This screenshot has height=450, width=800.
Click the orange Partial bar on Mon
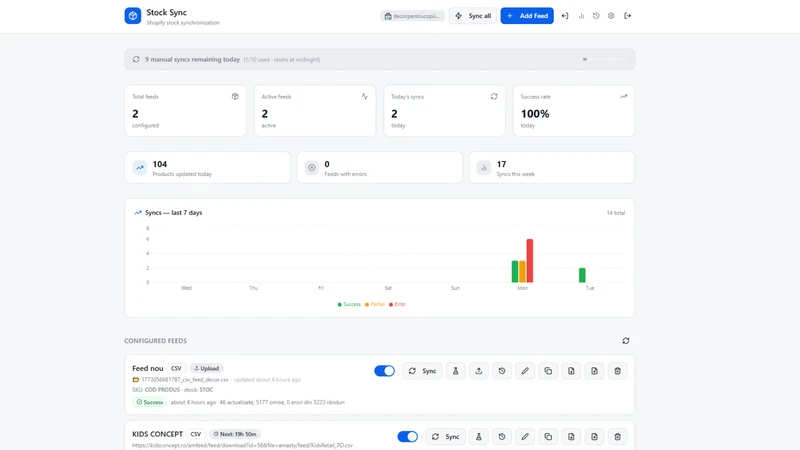pos(522,271)
